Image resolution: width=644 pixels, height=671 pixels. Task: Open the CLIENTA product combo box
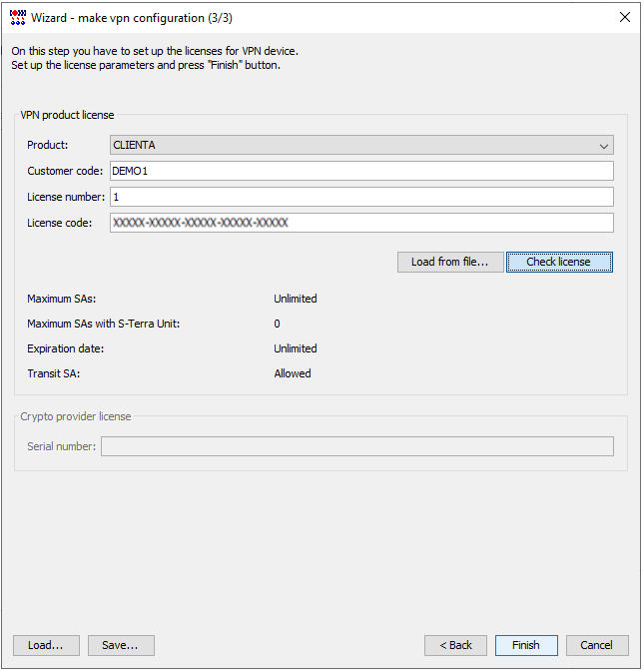pyautogui.click(x=361, y=145)
